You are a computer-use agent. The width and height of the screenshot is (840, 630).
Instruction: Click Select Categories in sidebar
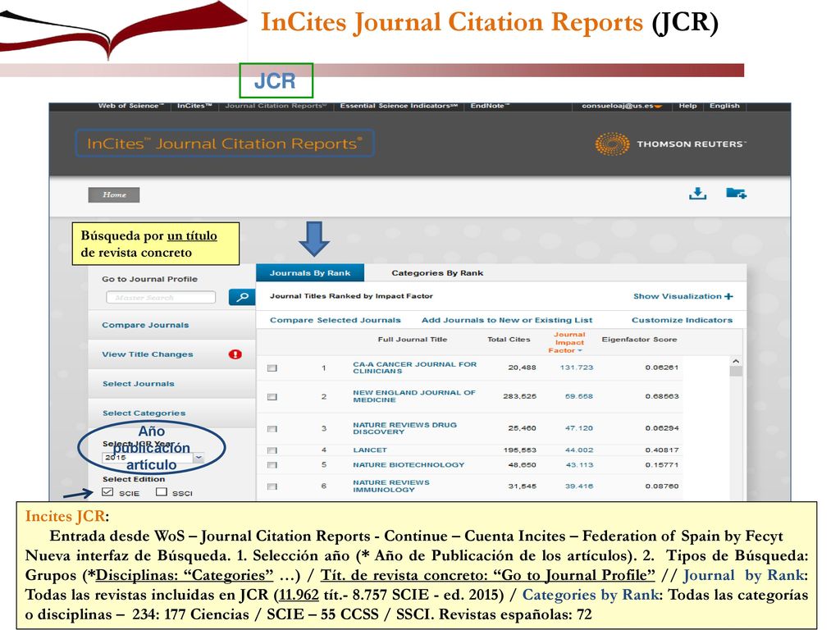click(144, 413)
